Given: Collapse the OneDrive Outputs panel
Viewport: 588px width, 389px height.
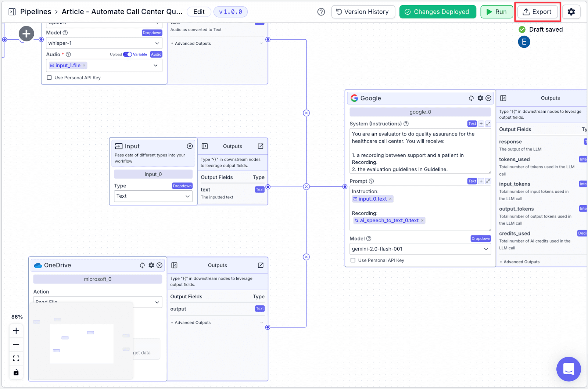Looking at the screenshot, I should (x=175, y=265).
